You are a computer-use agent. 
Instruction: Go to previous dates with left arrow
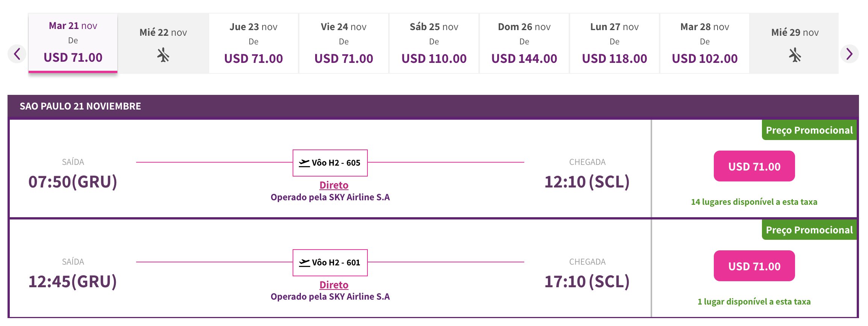pyautogui.click(x=17, y=54)
